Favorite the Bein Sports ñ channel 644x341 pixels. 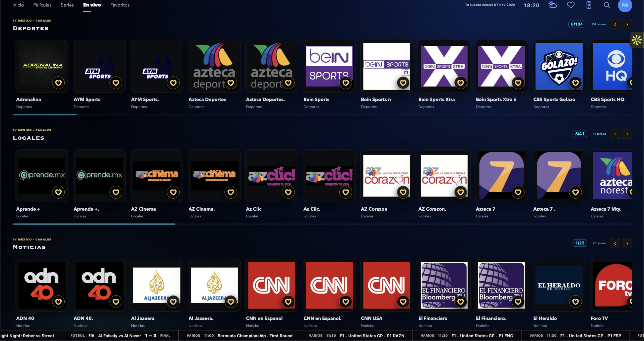(403, 83)
